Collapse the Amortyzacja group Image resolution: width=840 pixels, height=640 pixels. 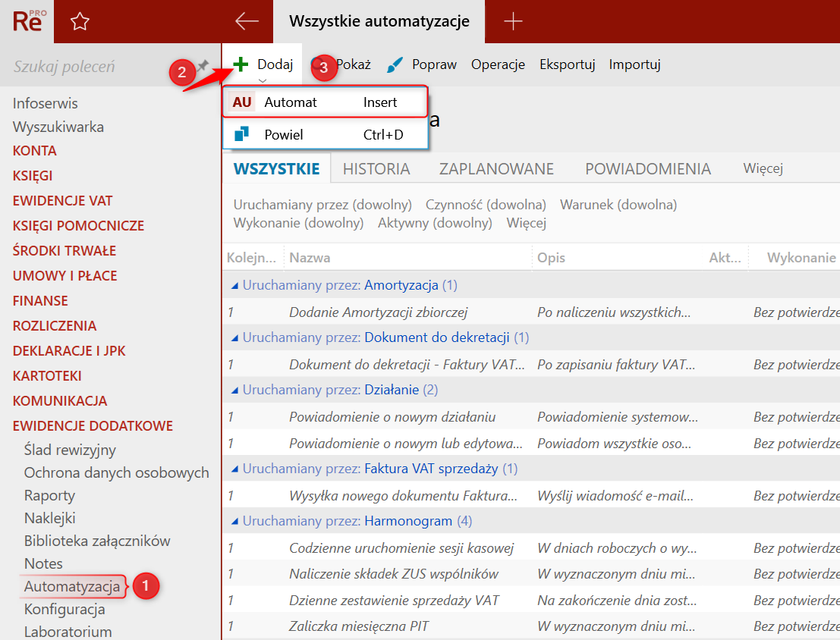(234, 286)
